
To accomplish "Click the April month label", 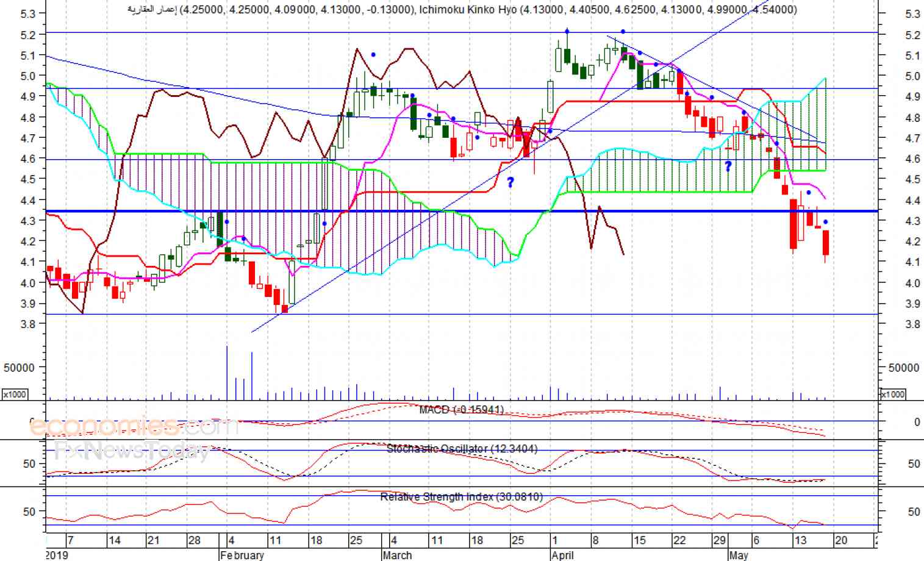I will pyautogui.click(x=562, y=556).
